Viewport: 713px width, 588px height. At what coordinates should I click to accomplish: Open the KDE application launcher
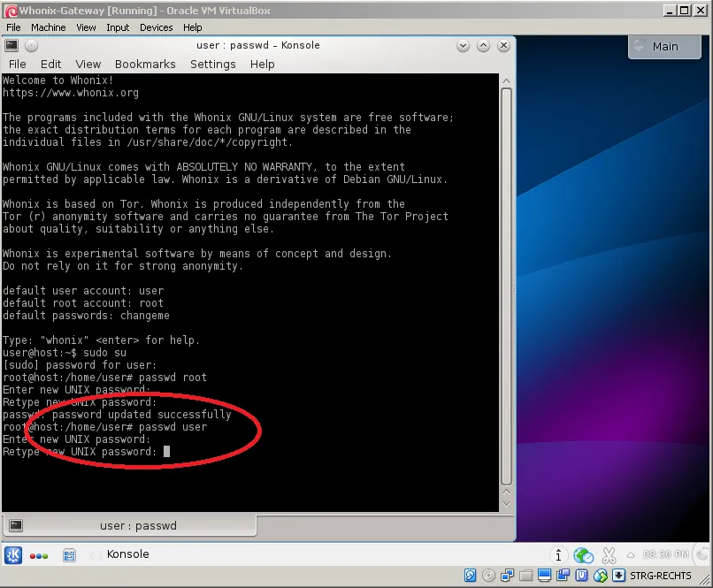pos(13,554)
